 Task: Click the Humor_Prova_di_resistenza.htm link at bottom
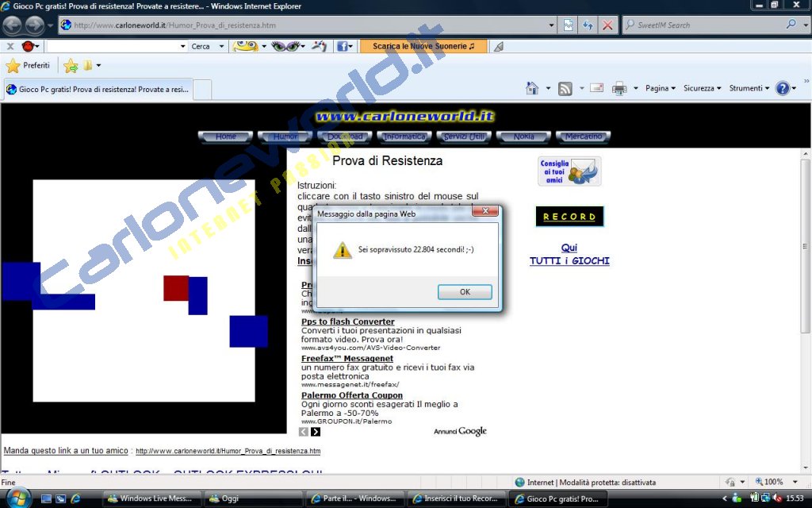tap(228, 451)
